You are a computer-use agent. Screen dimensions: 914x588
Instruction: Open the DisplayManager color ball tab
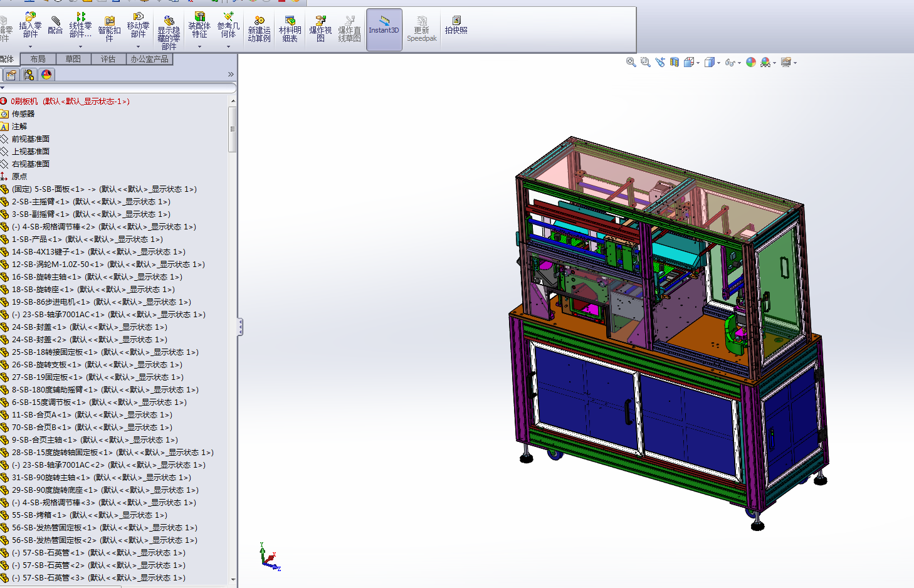point(46,75)
